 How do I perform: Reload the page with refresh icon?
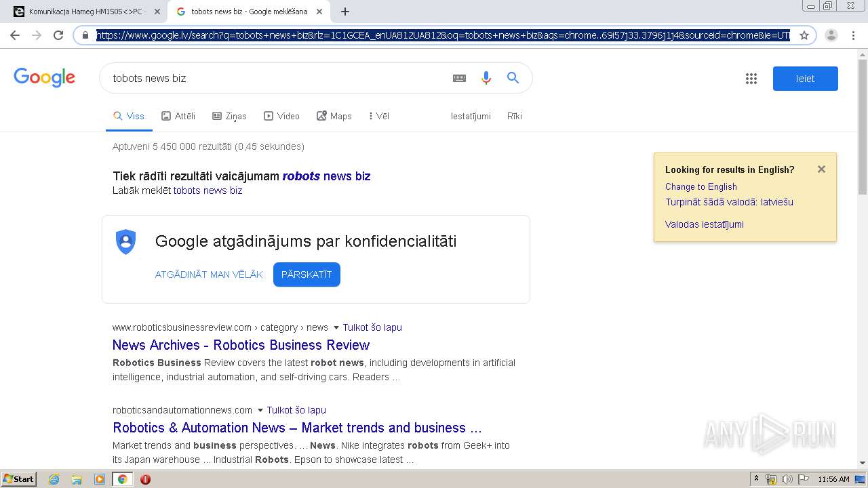pyautogui.click(x=58, y=35)
